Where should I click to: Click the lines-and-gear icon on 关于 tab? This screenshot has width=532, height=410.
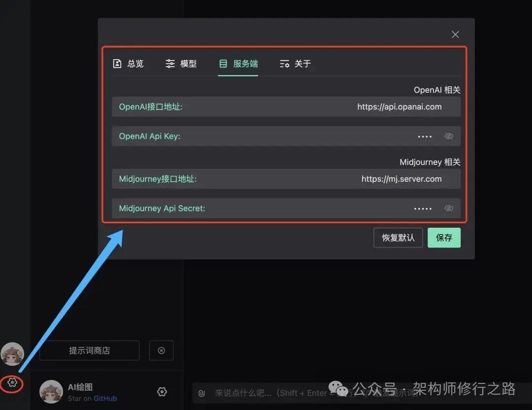(x=284, y=63)
